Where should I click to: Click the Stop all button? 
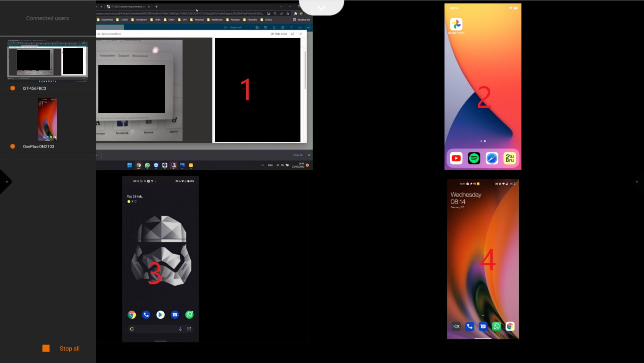tap(62, 348)
